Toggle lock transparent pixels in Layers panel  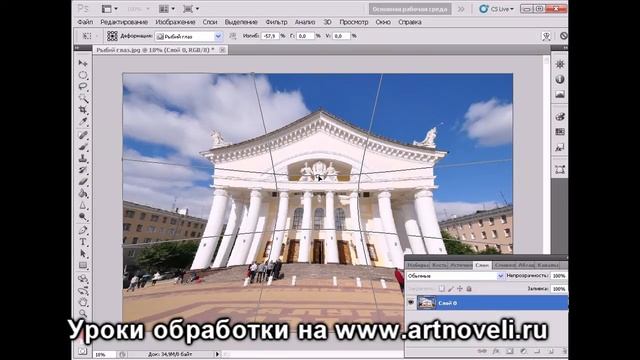[442, 289]
